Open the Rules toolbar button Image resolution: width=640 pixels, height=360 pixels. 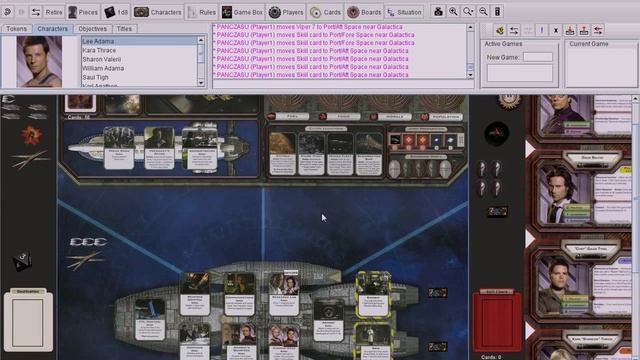(x=201, y=12)
